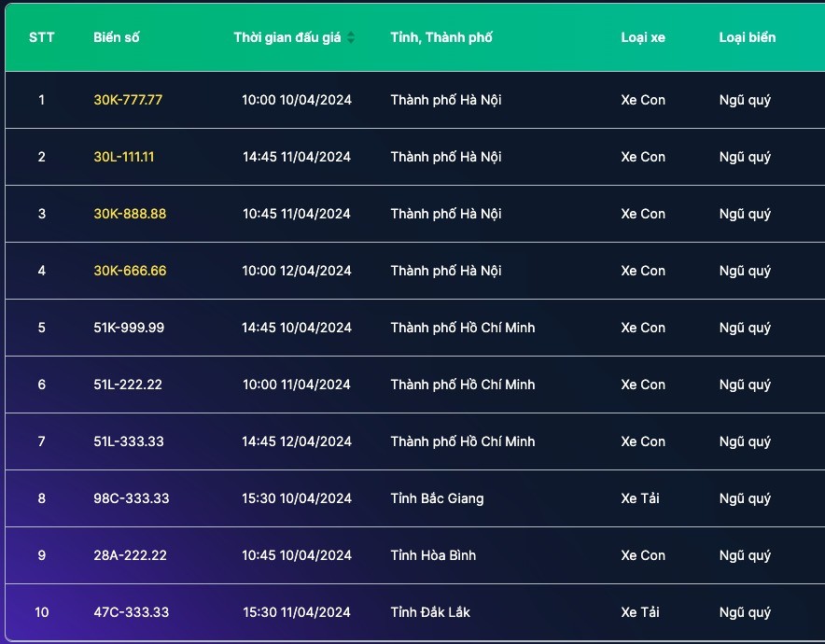Open plate 30L-111.11 details
The height and width of the screenshot is (644, 825).
[124, 157]
